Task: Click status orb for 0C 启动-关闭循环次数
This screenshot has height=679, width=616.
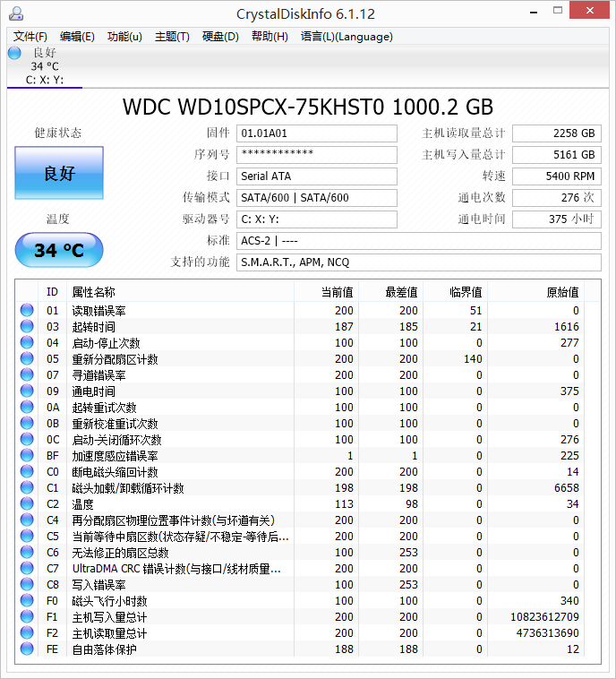Action: [x=27, y=439]
